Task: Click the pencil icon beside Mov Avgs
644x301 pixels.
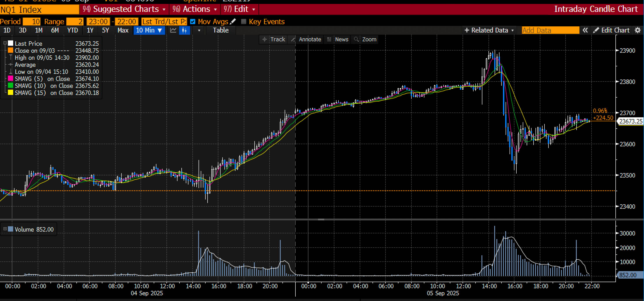Action: [233, 22]
